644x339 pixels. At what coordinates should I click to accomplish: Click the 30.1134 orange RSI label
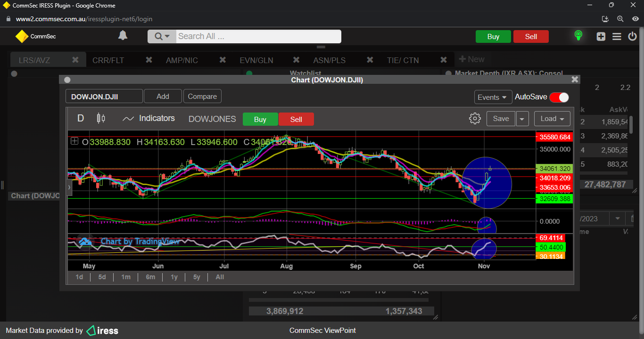pyautogui.click(x=550, y=256)
